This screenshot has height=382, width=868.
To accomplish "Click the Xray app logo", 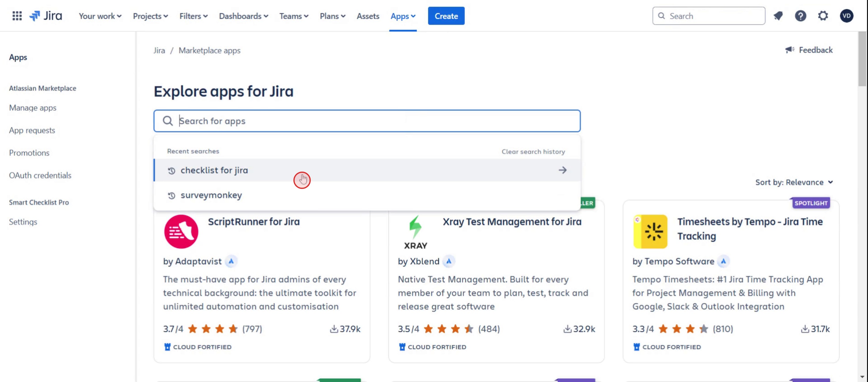I will pyautogui.click(x=416, y=232).
